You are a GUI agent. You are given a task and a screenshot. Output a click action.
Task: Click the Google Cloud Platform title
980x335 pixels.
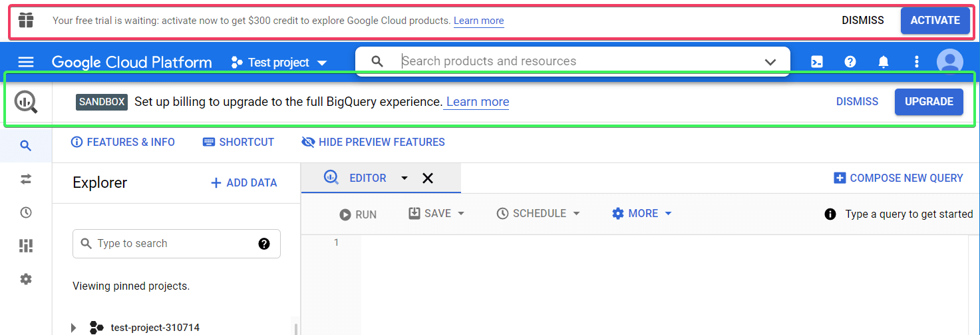tap(132, 62)
